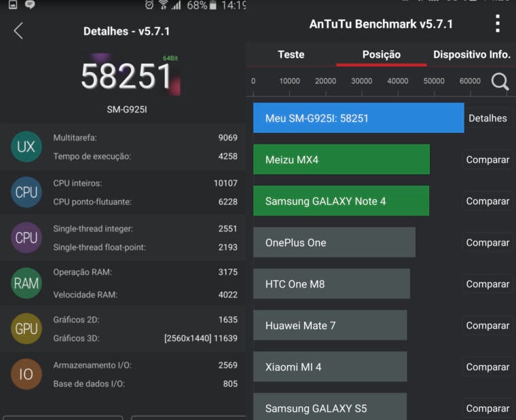Viewport: 516px width, 420px height.
Task: Tap the SM-G925I model name
Action: (x=127, y=109)
